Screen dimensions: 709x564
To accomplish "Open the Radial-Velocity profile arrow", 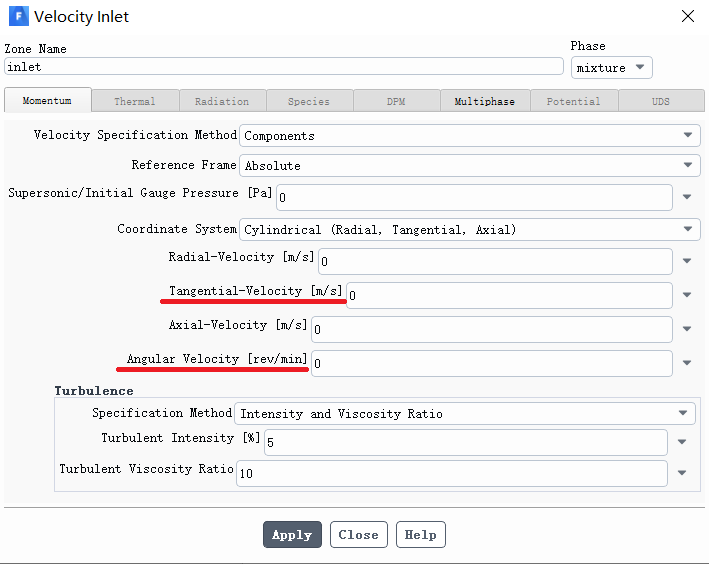I will click(687, 262).
